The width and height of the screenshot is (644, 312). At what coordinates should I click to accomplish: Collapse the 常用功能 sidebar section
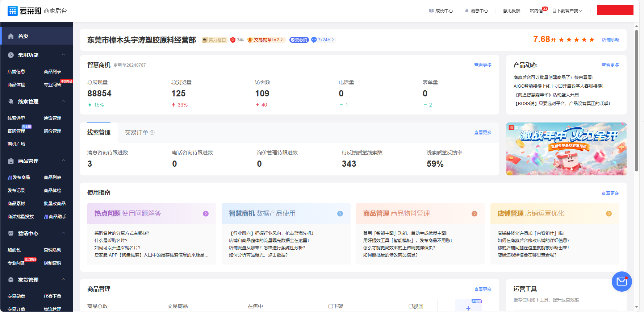pos(63,55)
